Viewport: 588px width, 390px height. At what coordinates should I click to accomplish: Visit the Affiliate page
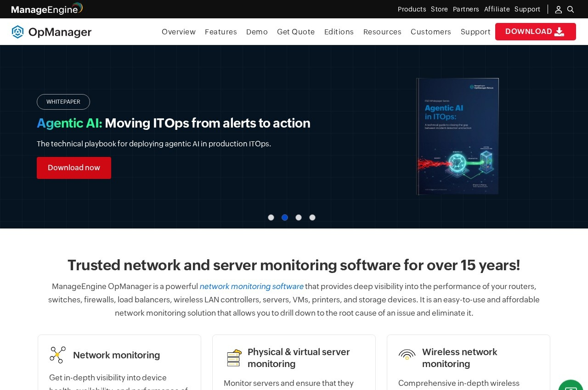(497, 9)
